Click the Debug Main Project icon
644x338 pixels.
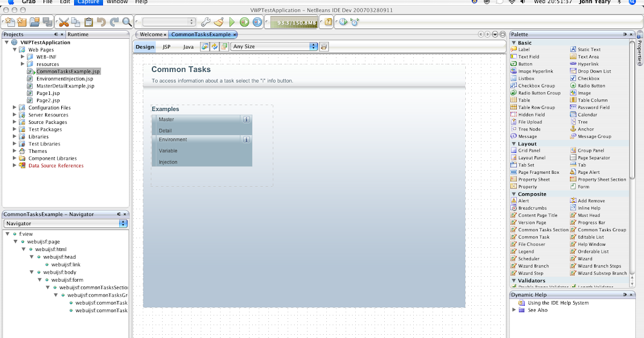[x=245, y=22]
